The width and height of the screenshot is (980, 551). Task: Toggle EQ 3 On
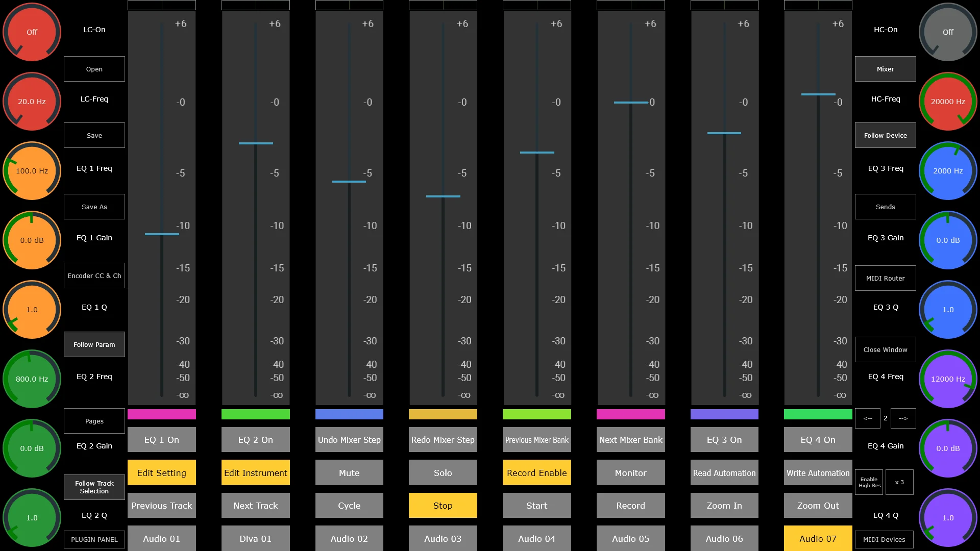pyautogui.click(x=724, y=440)
